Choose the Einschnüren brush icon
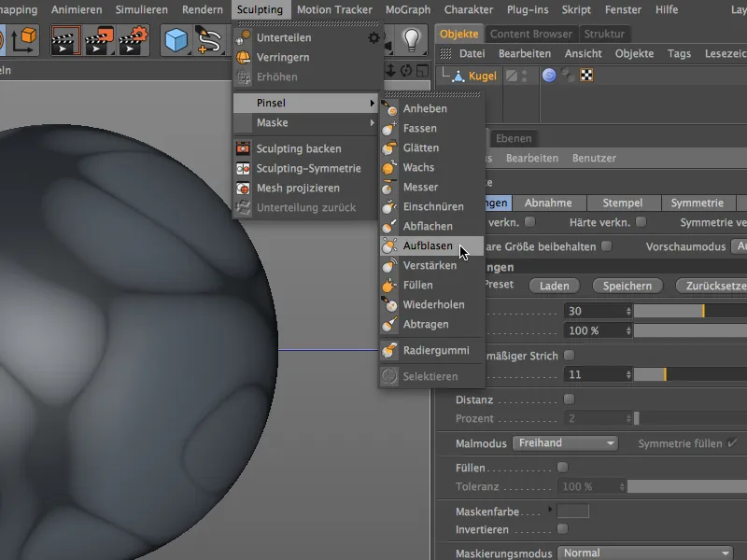This screenshot has height=560, width=747. click(389, 206)
